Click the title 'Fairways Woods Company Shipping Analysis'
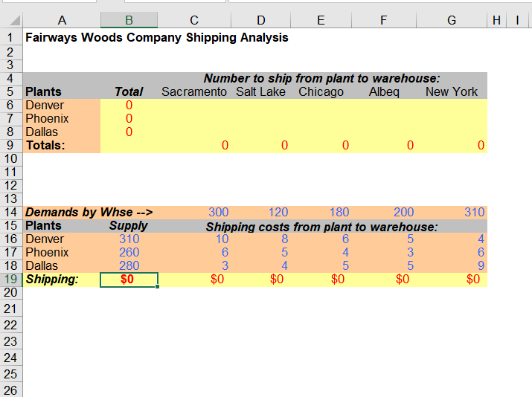The height and width of the screenshot is (397, 532). tap(157, 37)
